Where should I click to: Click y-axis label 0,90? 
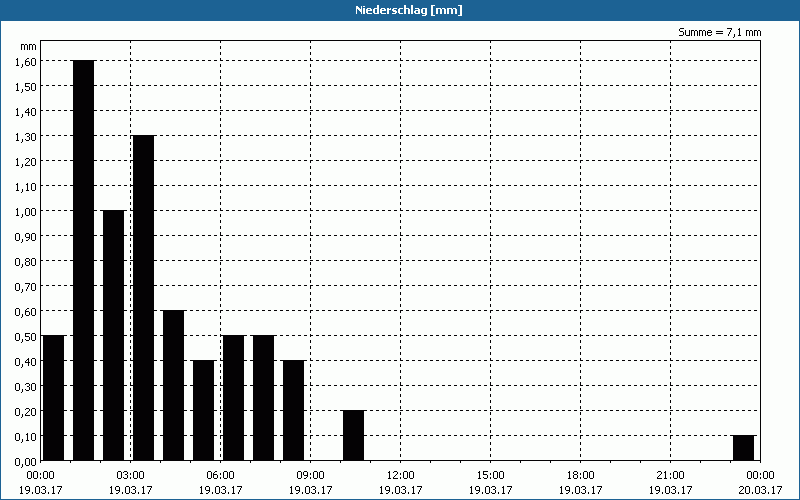(26, 236)
